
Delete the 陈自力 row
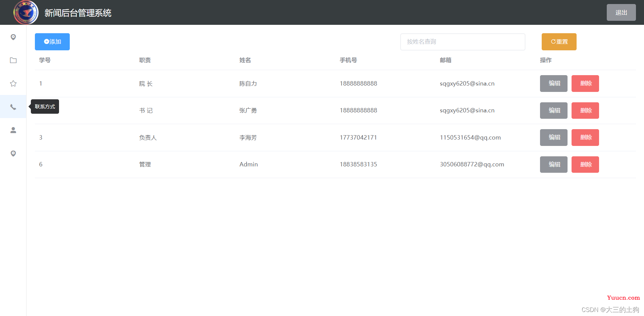[585, 84]
